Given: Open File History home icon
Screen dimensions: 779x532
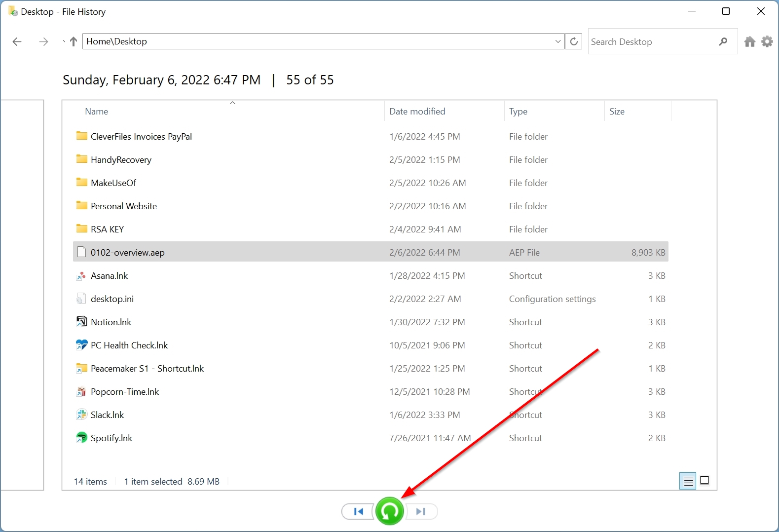Looking at the screenshot, I should click(750, 42).
